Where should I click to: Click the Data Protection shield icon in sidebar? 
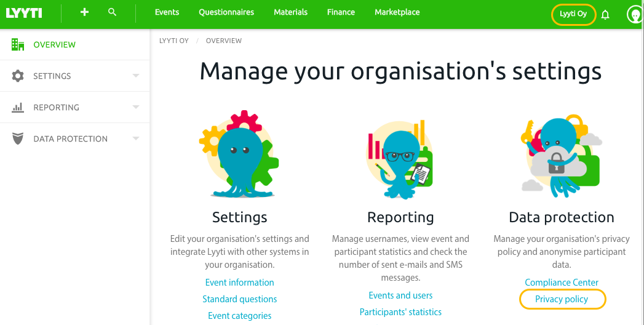coord(18,139)
